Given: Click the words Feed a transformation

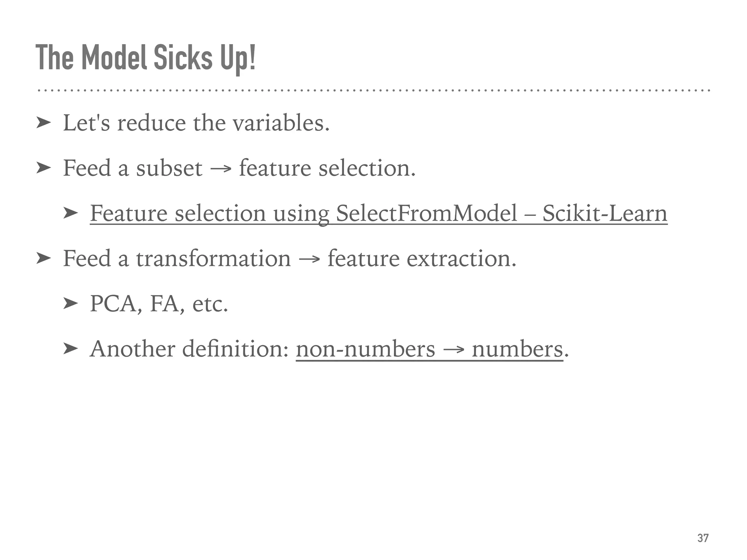Looking at the screenshot, I should [x=177, y=258].
